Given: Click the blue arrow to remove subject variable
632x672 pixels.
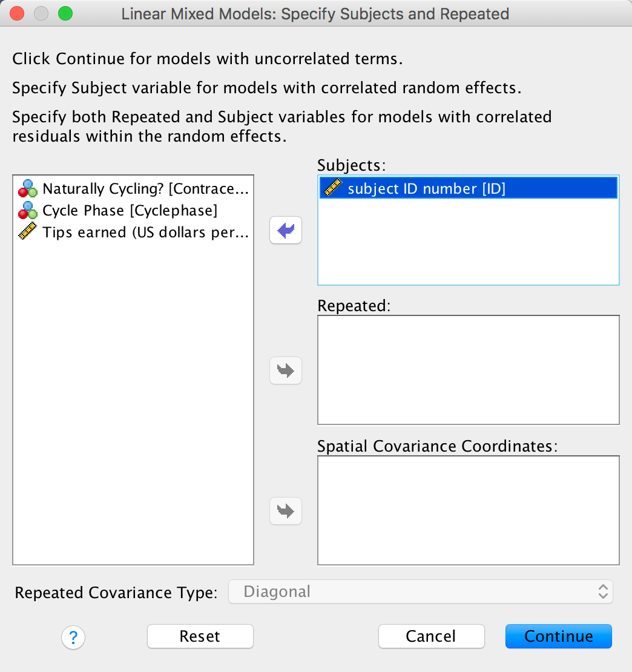Looking at the screenshot, I should click(286, 231).
